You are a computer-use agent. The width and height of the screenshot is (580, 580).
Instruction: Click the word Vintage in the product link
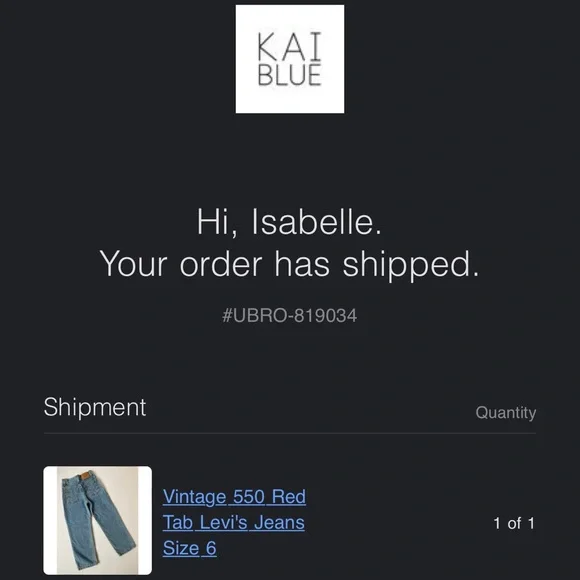[x=194, y=496]
